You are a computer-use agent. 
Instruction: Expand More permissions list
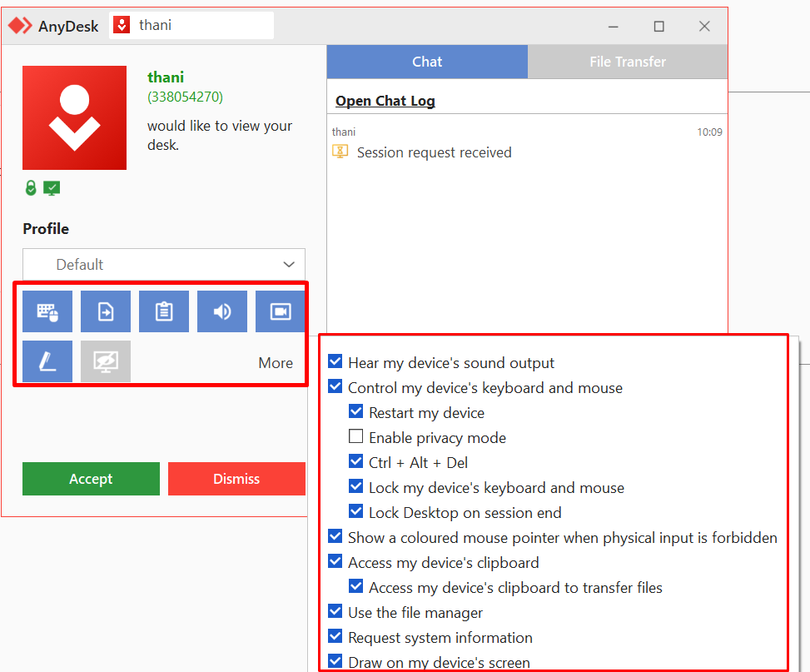click(x=276, y=363)
